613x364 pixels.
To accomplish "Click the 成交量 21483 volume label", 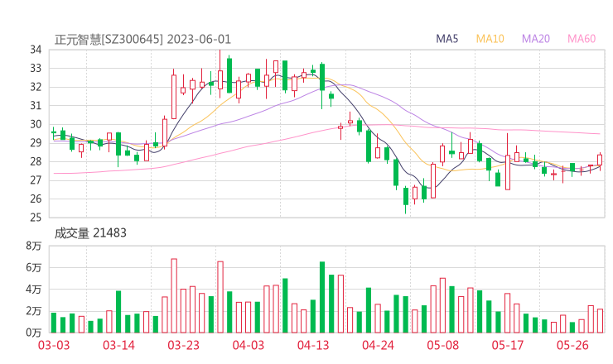I will (90, 233).
